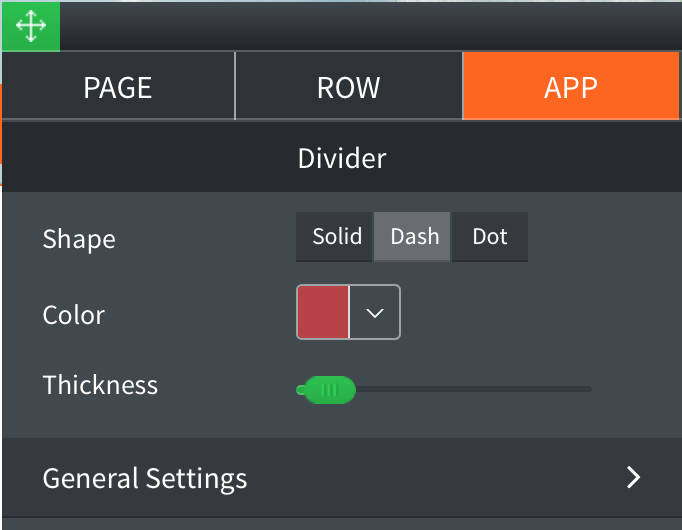Viewport: 682px width, 530px height.
Task: Click the middle of the Thickness track
Action: tap(444, 389)
